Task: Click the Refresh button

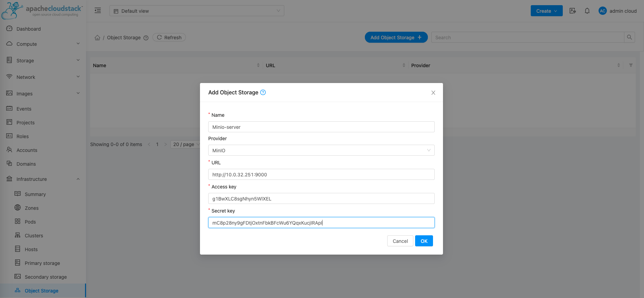Action: [169, 37]
